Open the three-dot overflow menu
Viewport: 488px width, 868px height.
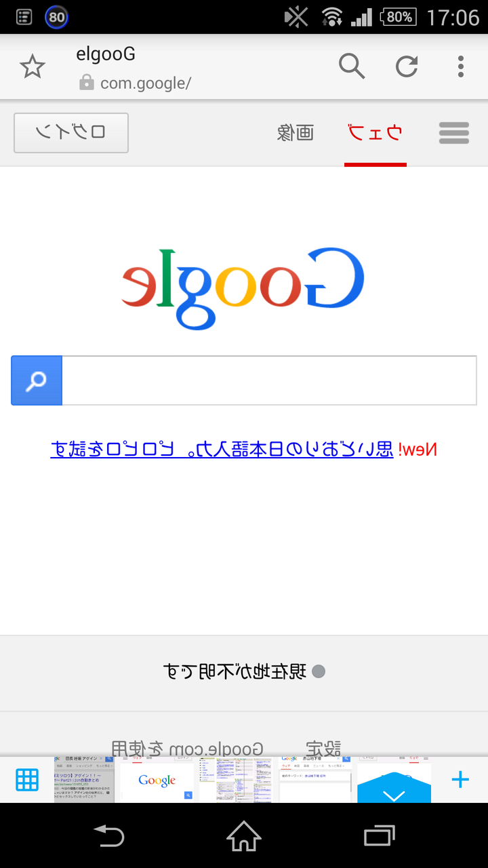click(x=461, y=66)
